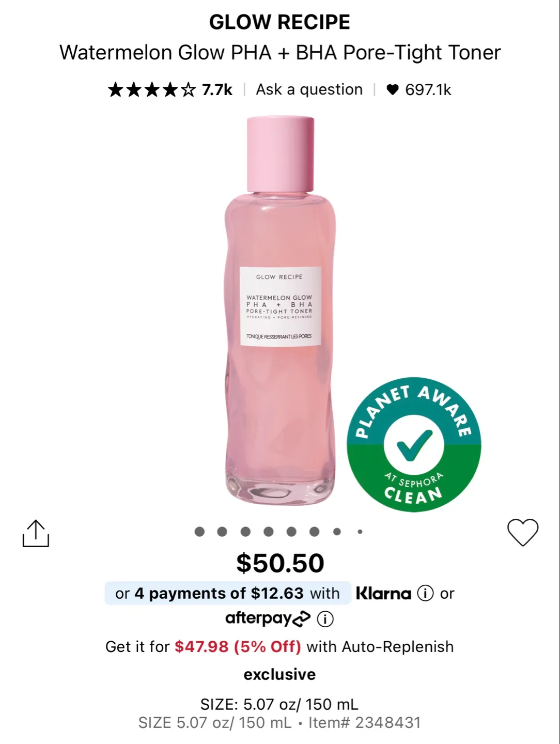Tap the Planet Aware Clean badge

coord(414,445)
